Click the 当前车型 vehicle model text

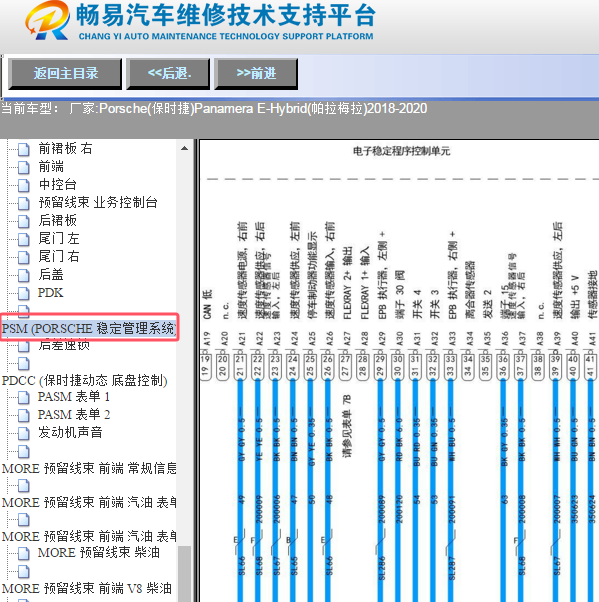point(214,109)
